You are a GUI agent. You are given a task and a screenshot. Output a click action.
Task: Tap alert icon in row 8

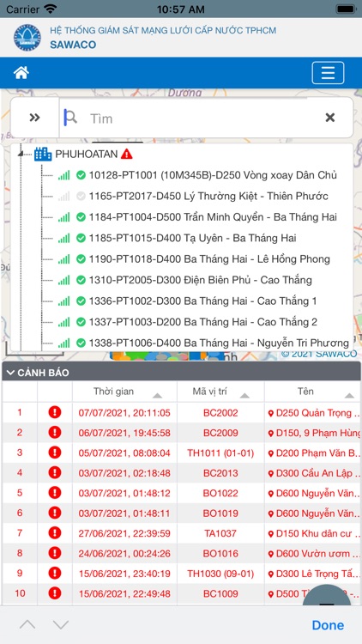(x=55, y=553)
